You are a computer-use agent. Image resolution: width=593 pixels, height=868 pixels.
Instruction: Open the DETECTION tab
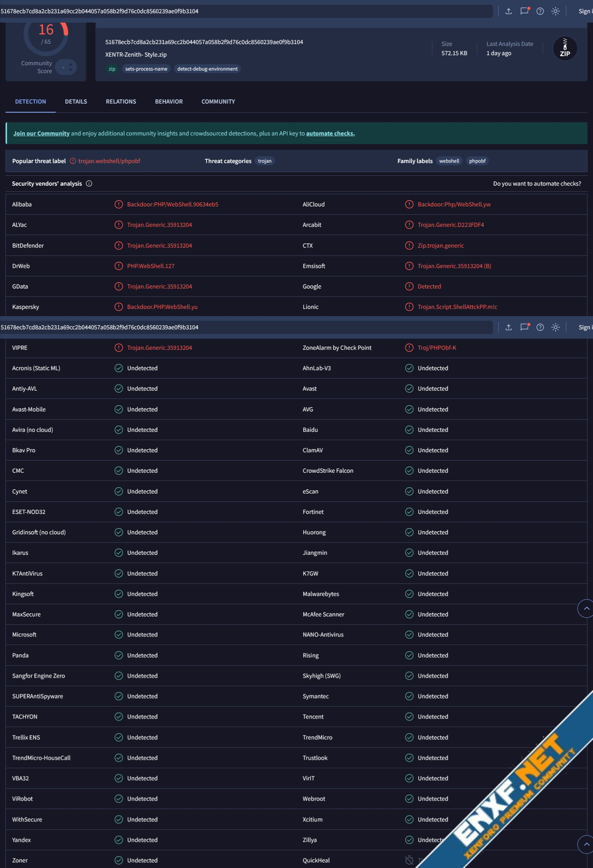coord(30,101)
